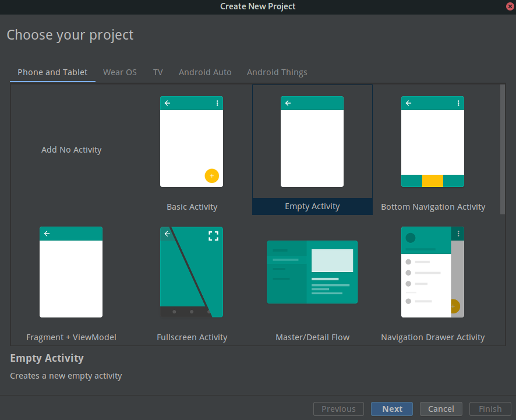
Task: Click the Basic Activity label
Action: tap(192, 207)
